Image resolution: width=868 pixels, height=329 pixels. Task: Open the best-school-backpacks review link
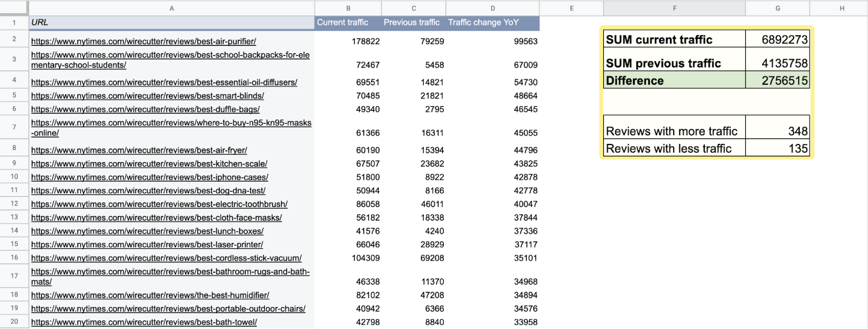[x=170, y=60]
